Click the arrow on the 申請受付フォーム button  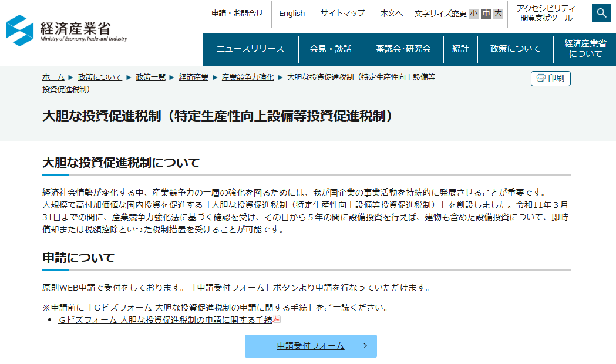pos(365,346)
